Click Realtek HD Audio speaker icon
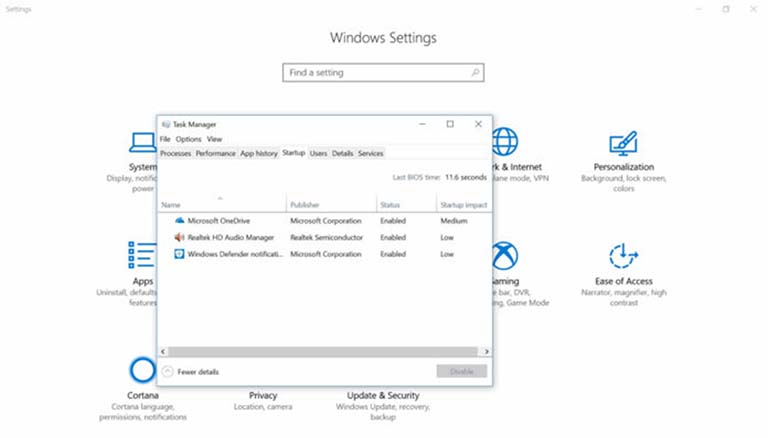Viewport: 768px width, 438px height. coord(179,237)
